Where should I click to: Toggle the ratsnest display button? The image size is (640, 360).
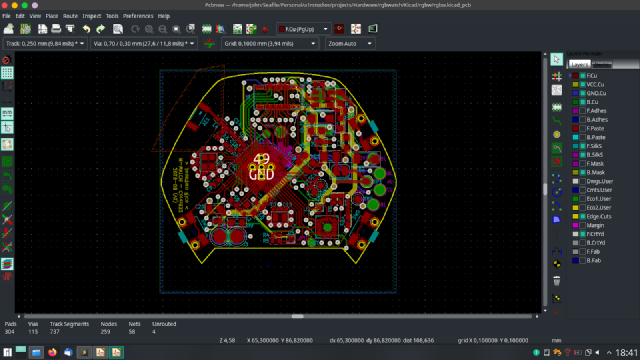pyautogui.click(x=7, y=144)
